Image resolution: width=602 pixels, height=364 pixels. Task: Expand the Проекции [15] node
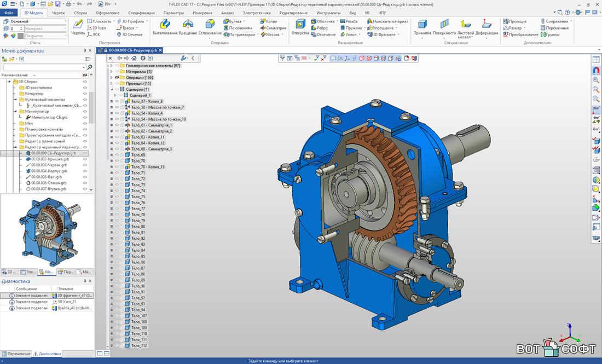(111, 83)
